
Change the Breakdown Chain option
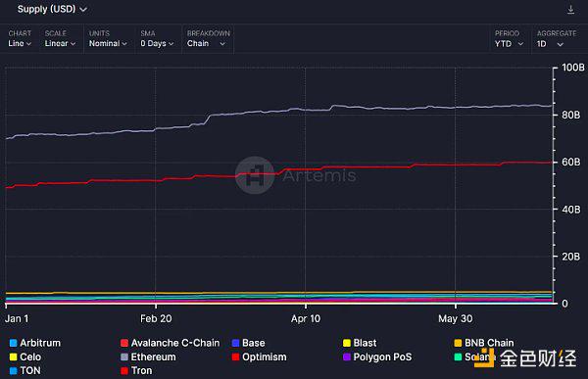(208, 38)
